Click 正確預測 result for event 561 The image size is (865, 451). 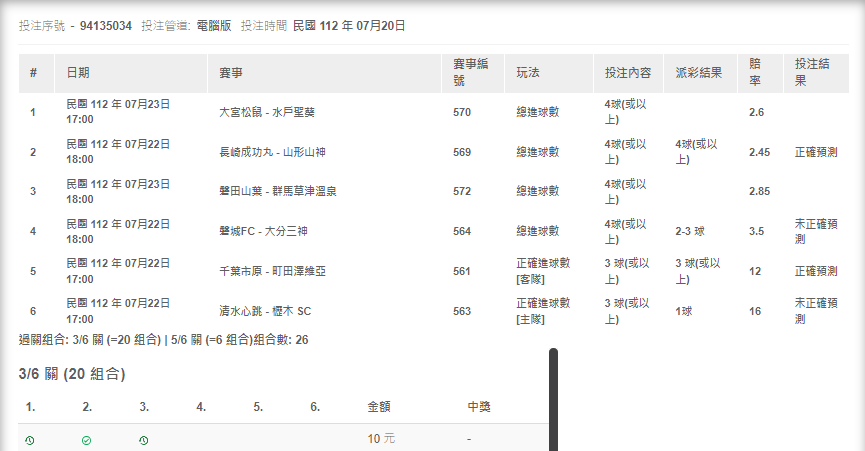(816, 271)
